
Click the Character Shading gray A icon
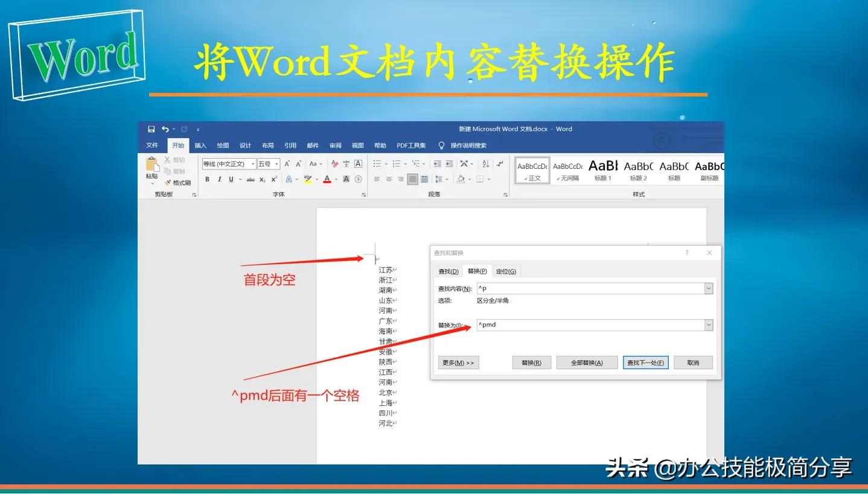[346, 179]
